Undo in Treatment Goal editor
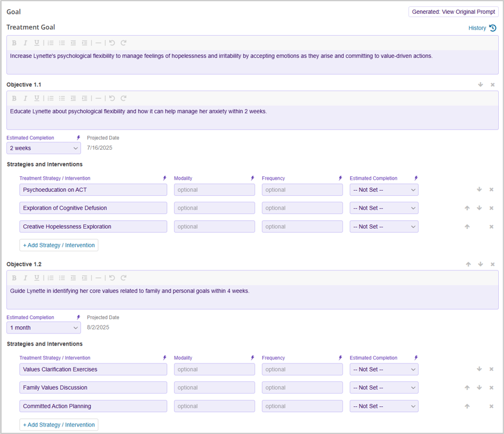 (x=112, y=43)
